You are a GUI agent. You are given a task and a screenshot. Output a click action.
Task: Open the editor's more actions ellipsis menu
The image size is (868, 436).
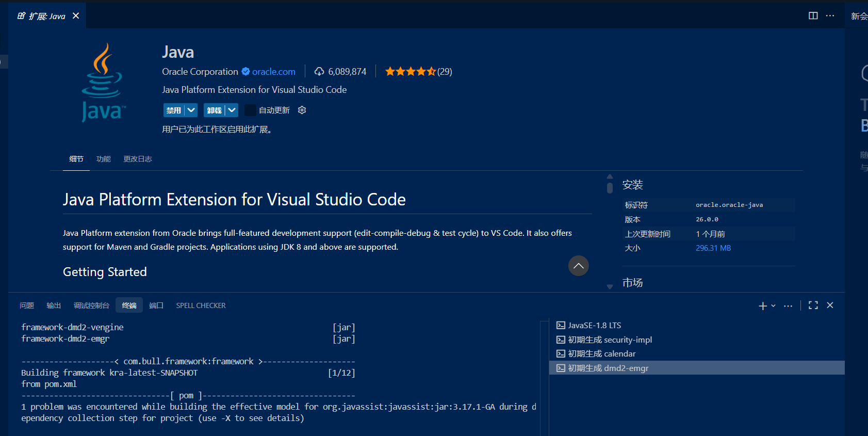tap(830, 15)
